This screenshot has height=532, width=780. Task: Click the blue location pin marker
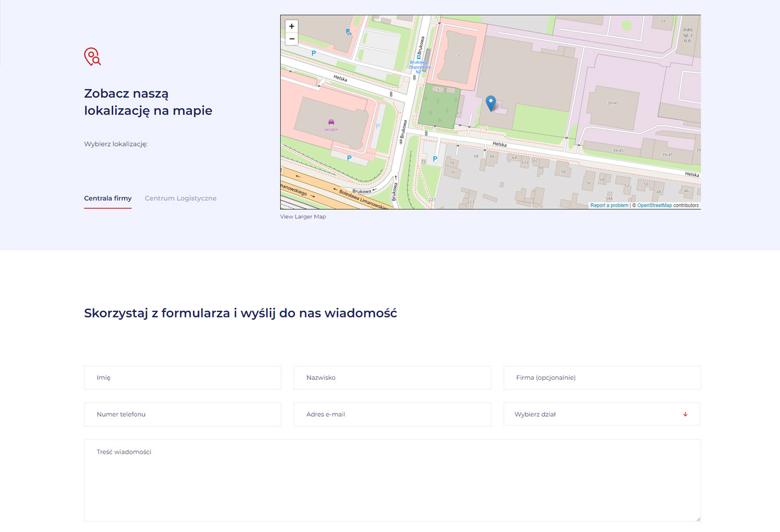(x=491, y=103)
